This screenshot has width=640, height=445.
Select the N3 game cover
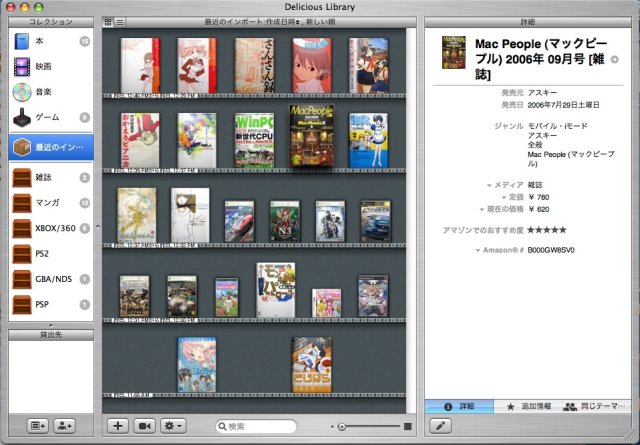point(284,221)
